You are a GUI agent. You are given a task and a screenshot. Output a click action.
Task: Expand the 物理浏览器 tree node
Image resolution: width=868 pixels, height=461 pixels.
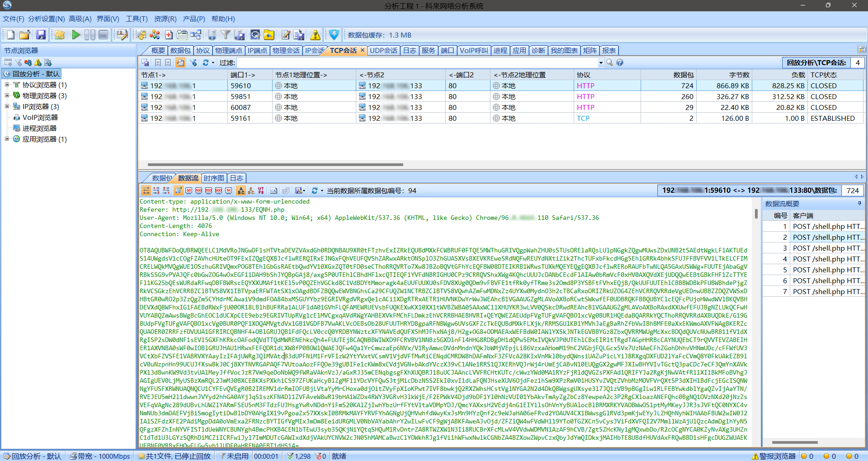click(x=7, y=95)
